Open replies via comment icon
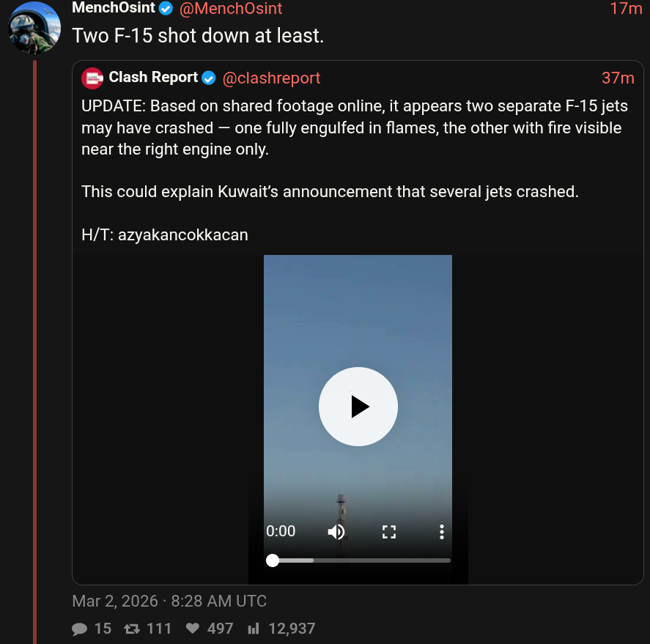The image size is (650, 644). 81,629
